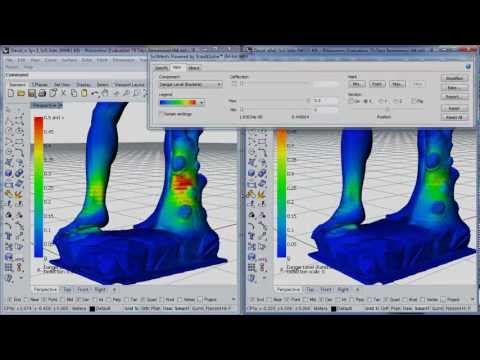Screen dimensions: 480x360
Task: Click Paste clipboard icon in left Rhino toolbar
Action: [x=84, y=93]
